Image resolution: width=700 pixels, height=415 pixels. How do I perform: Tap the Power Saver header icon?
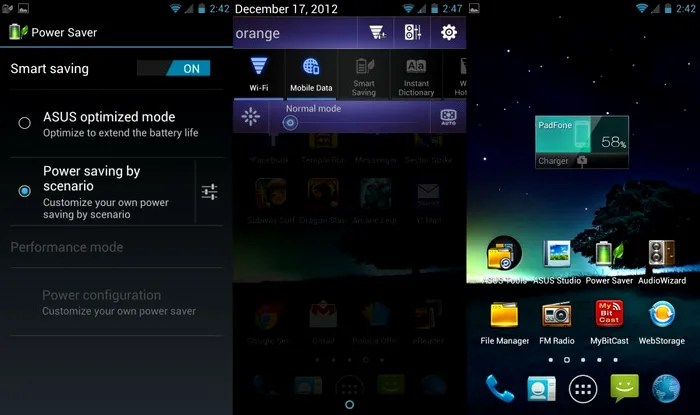(x=18, y=32)
